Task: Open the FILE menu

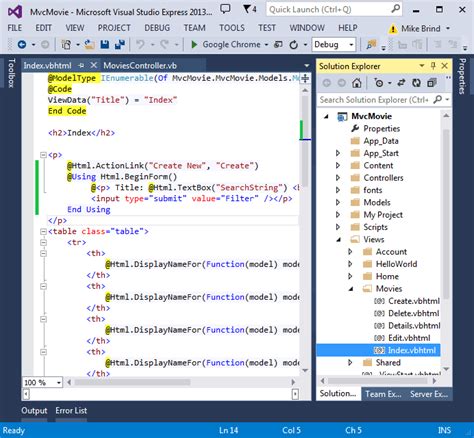Action: (x=15, y=28)
